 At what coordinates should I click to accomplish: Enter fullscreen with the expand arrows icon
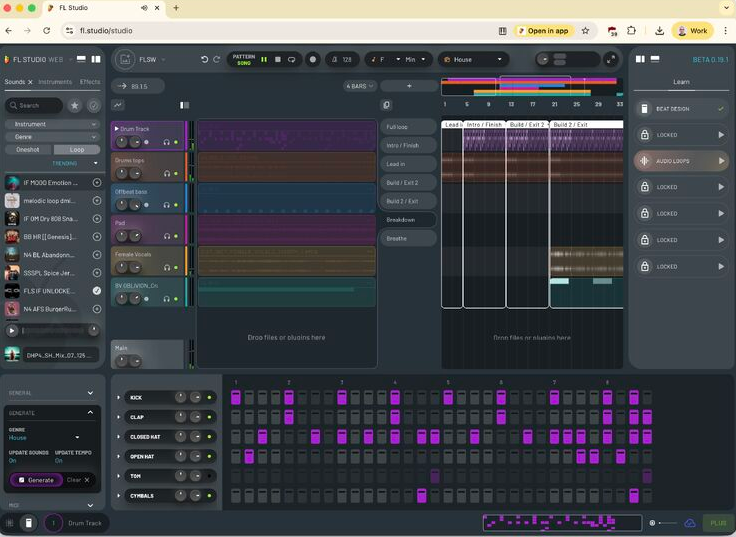pos(611,60)
